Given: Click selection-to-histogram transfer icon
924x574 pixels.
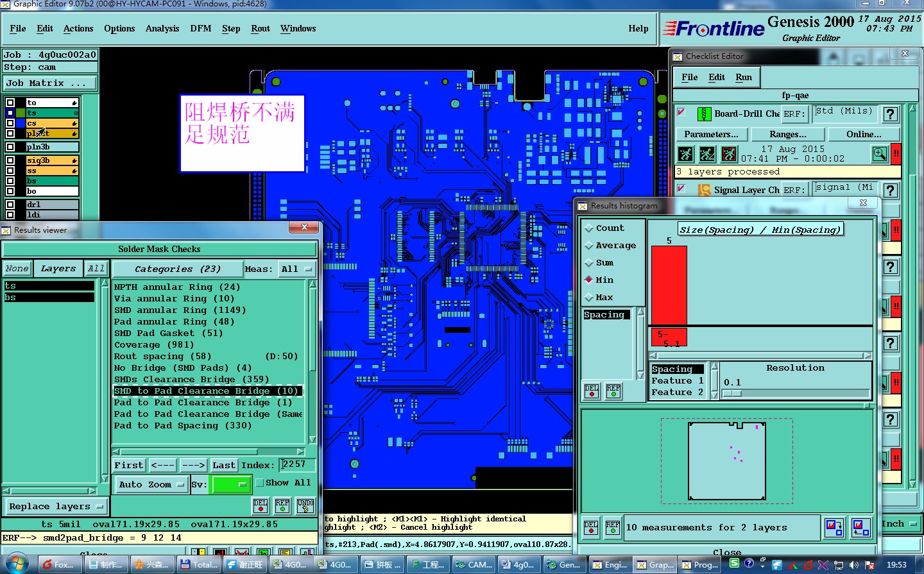Looking at the screenshot, I should coord(860,528).
